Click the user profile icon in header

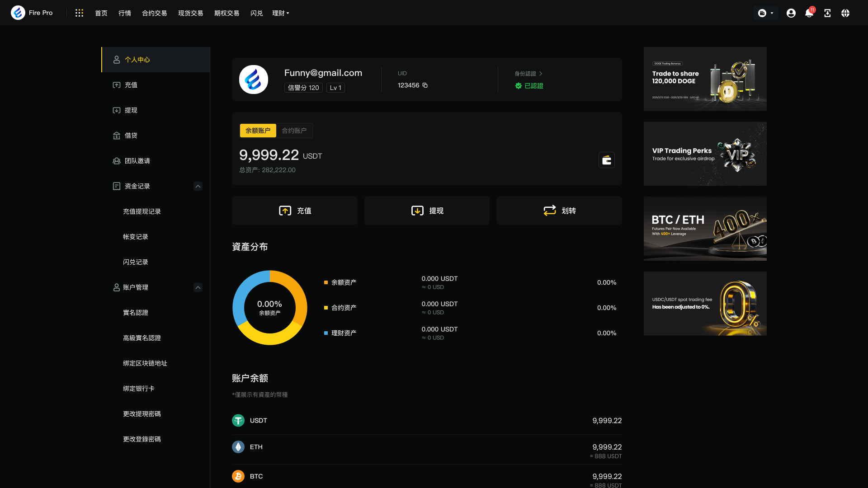[x=791, y=13]
